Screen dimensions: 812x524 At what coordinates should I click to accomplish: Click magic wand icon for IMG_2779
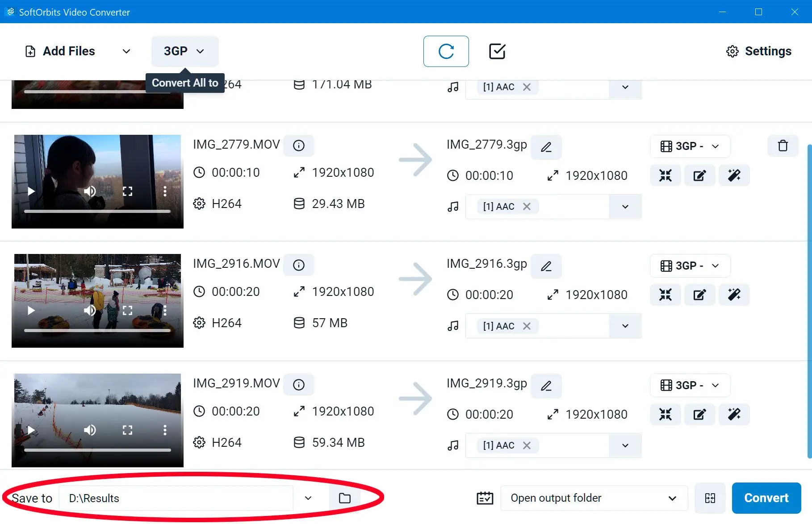coord(734,175)
